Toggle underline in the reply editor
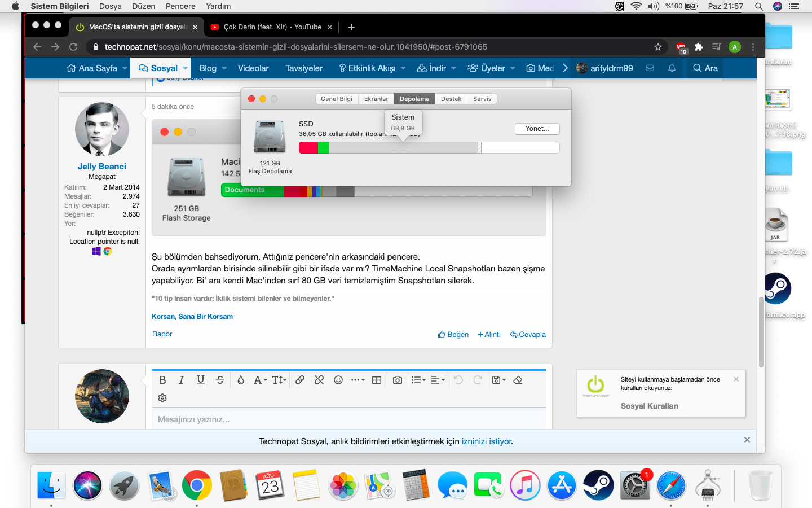Screen dimensions: 812x508 pos(200,380)
